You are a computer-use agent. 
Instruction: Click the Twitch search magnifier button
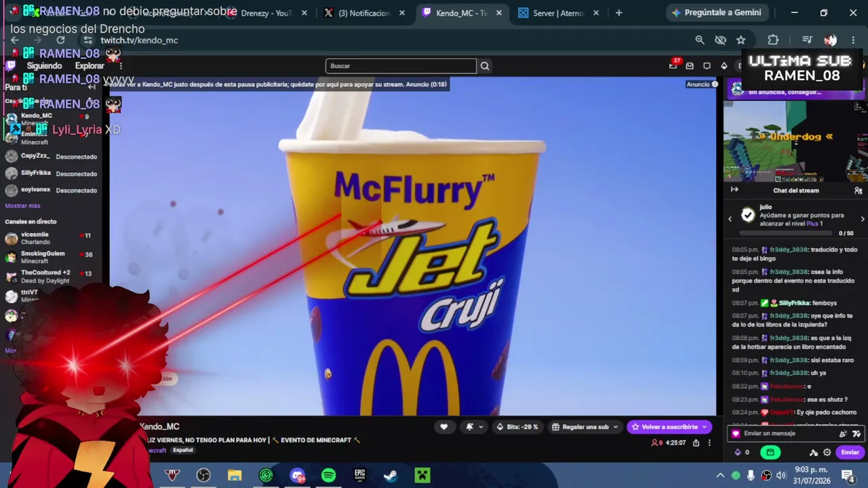[485, 66]
